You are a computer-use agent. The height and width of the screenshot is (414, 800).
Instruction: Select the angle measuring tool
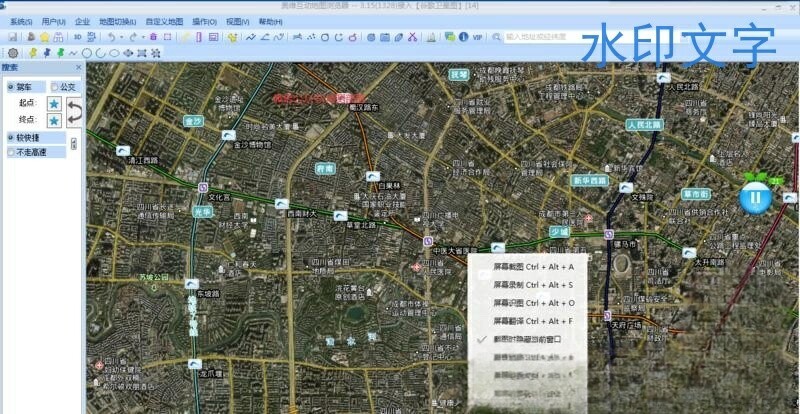[x=265, y=37]
